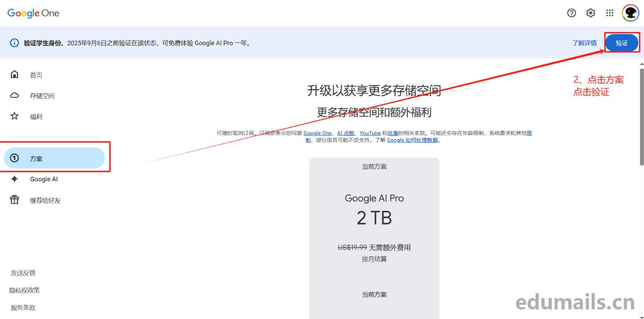
Task: Open the Settings gear icon
Action: tap(591, 13)
